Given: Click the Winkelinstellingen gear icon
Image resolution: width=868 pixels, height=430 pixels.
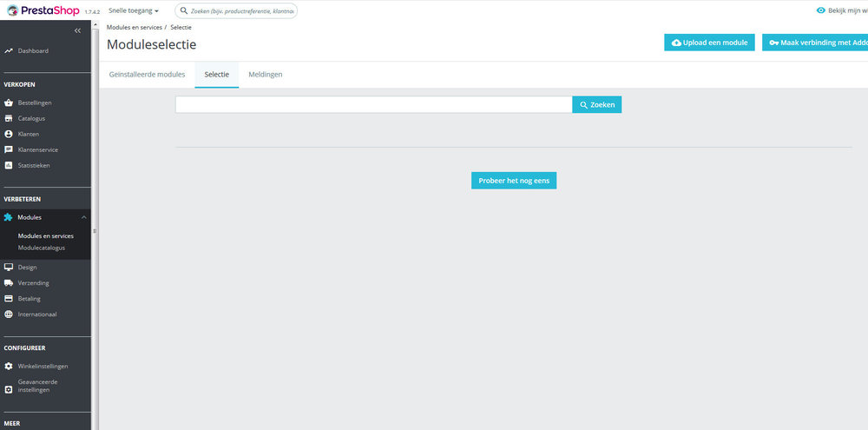Looking at the screenshot, I should 9,367.
